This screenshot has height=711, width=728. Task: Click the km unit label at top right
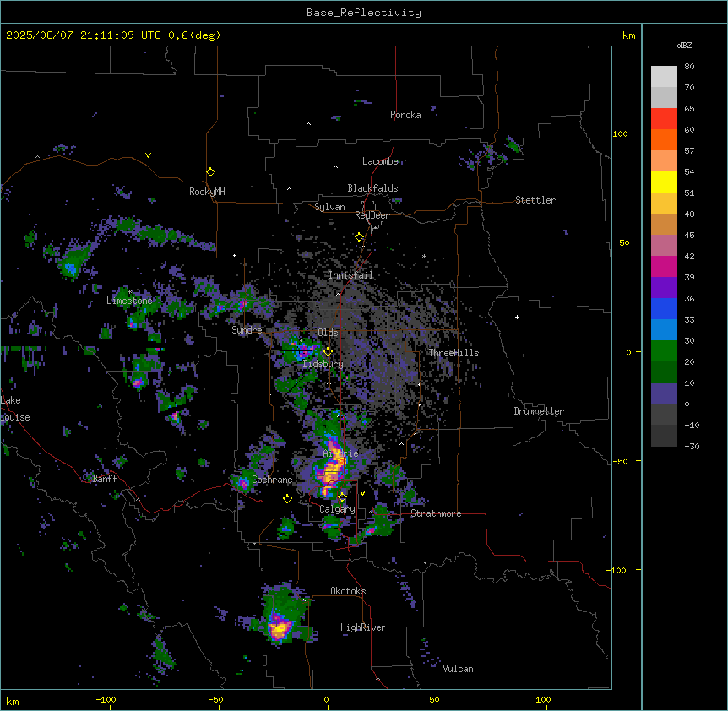coord(629,35)
